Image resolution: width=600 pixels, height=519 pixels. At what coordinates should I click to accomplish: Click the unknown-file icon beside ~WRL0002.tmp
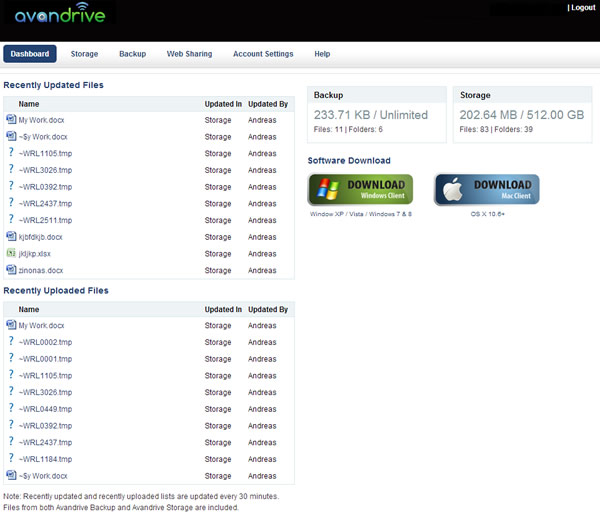coord(11,341)
